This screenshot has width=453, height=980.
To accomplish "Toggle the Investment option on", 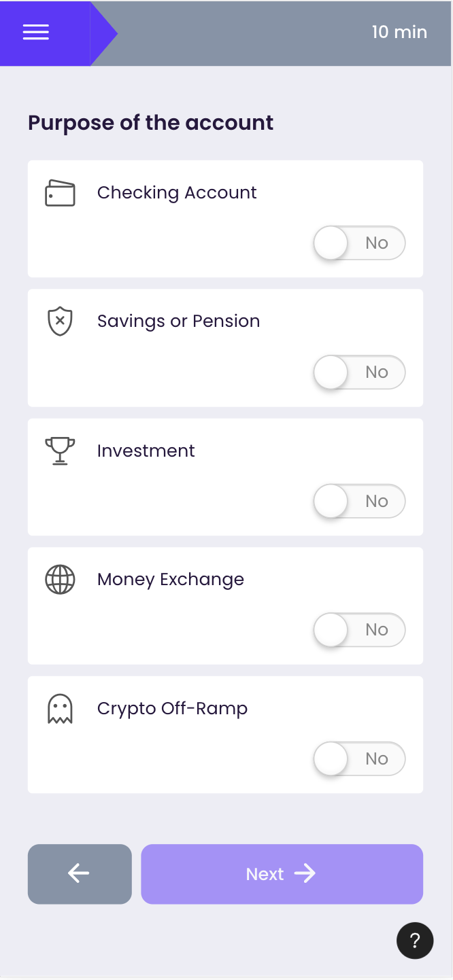I will coord(359,502).
